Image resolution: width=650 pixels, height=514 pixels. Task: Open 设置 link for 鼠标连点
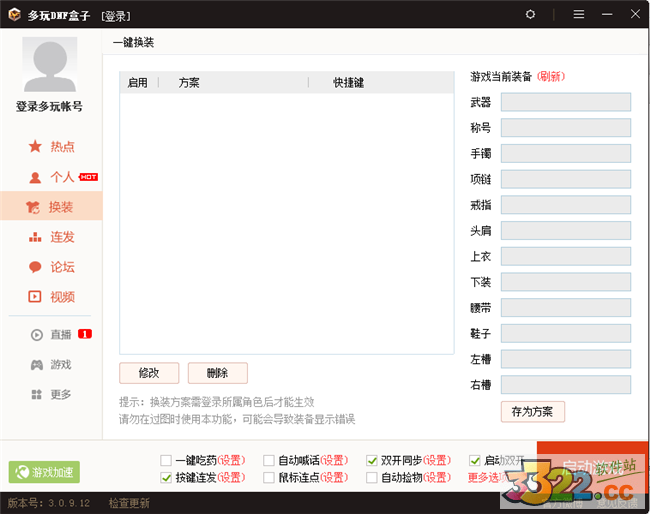tap(334, 478)
